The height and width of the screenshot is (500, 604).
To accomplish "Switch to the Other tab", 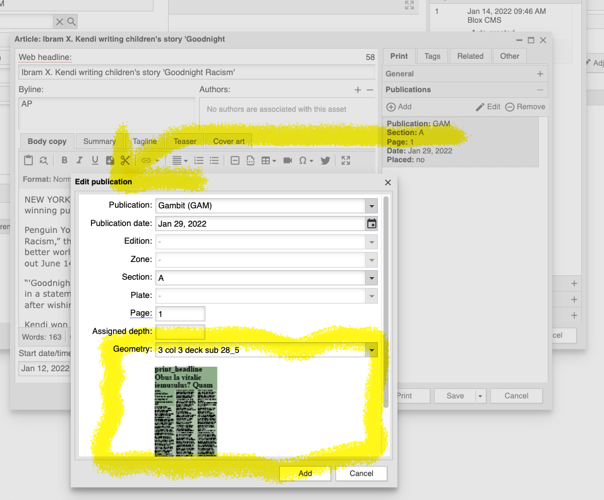I will point(510,56).
